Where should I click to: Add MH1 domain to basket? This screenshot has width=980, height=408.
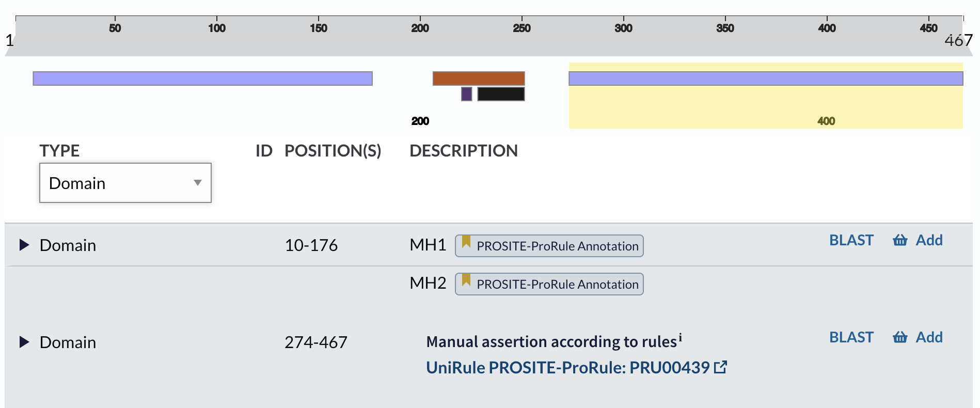click(929, 240)
